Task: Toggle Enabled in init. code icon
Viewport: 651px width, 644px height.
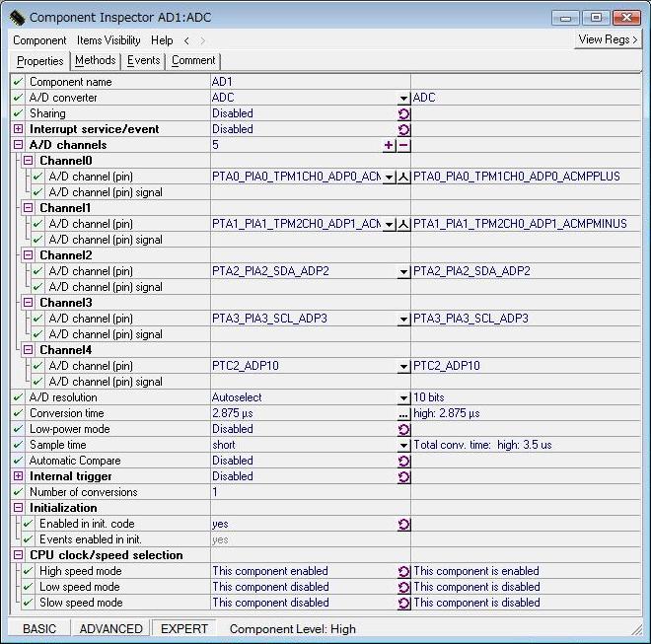Action: click(403, 525)
